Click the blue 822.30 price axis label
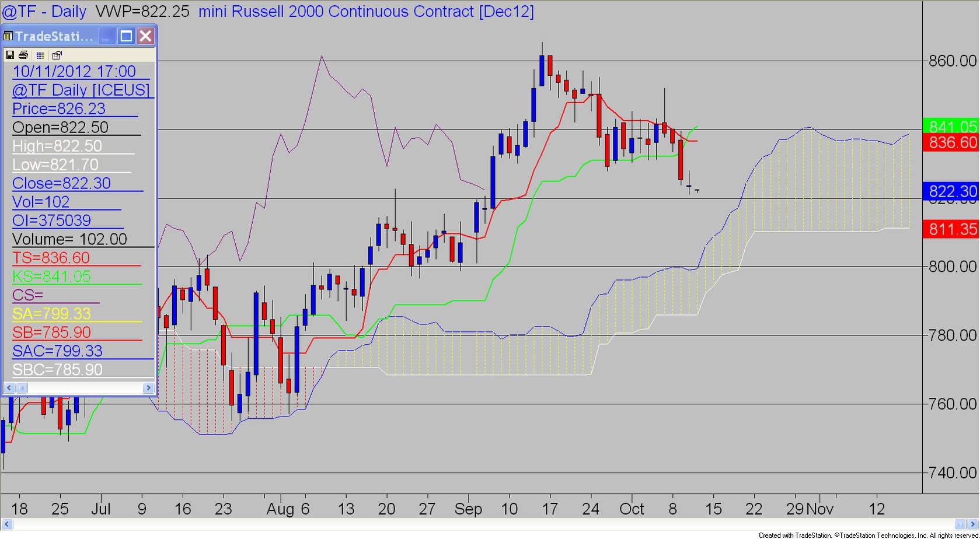The image size is (980, 539). click(x=952, y=191)
